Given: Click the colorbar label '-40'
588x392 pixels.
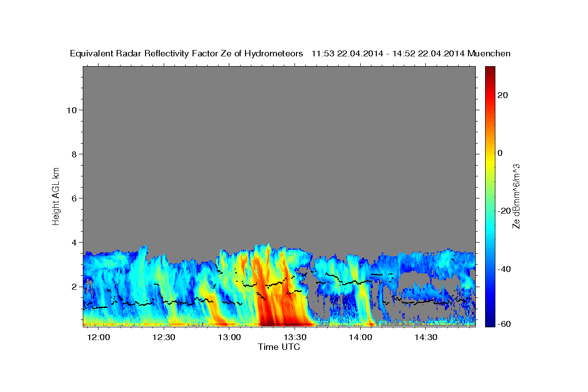Looking at the screenshot, I should tap(504, 269).
